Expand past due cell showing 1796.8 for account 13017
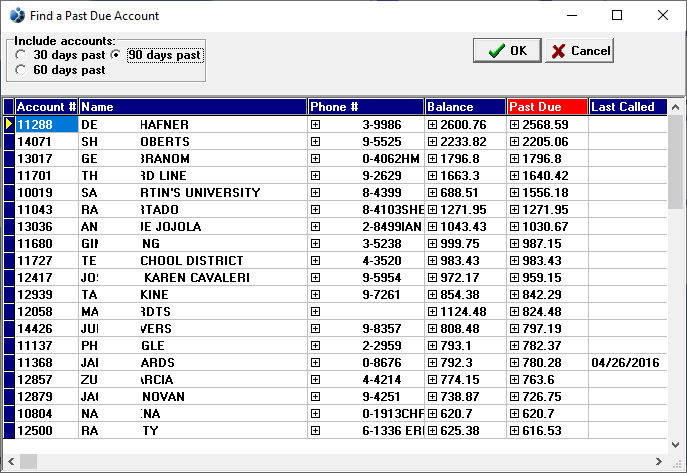This screenshot has height=473, width=687. click(515, 159)
